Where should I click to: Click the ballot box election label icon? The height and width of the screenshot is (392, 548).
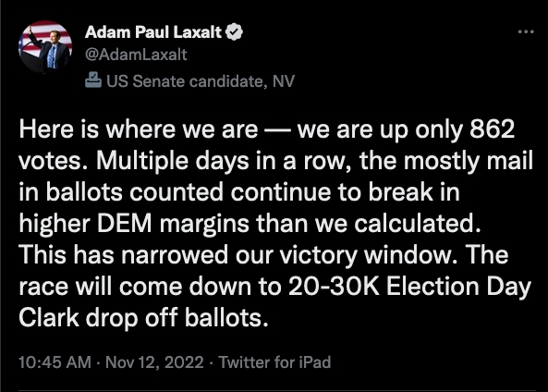93,80
